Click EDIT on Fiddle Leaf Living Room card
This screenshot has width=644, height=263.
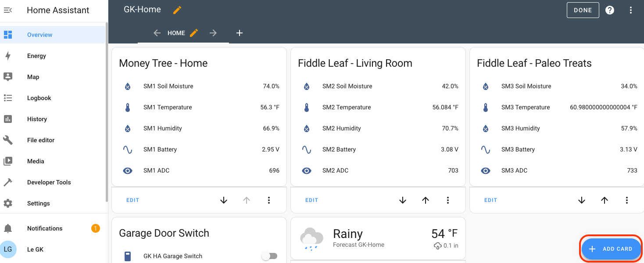(x=311, y=200)
